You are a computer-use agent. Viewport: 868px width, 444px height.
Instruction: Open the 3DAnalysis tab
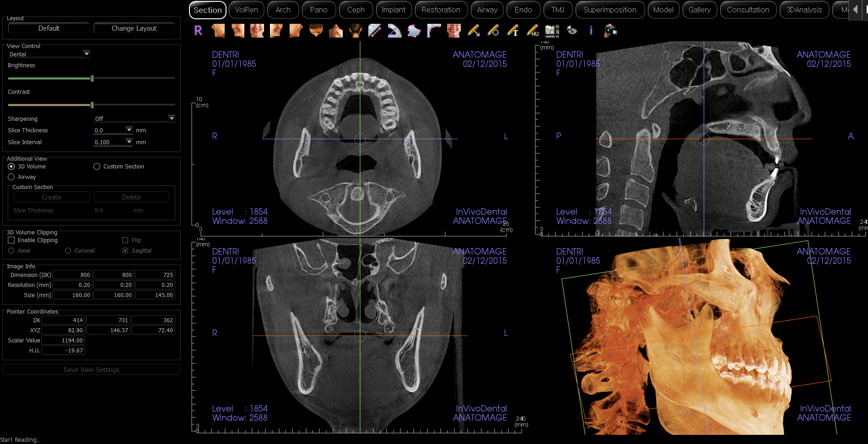coord(804,10)
